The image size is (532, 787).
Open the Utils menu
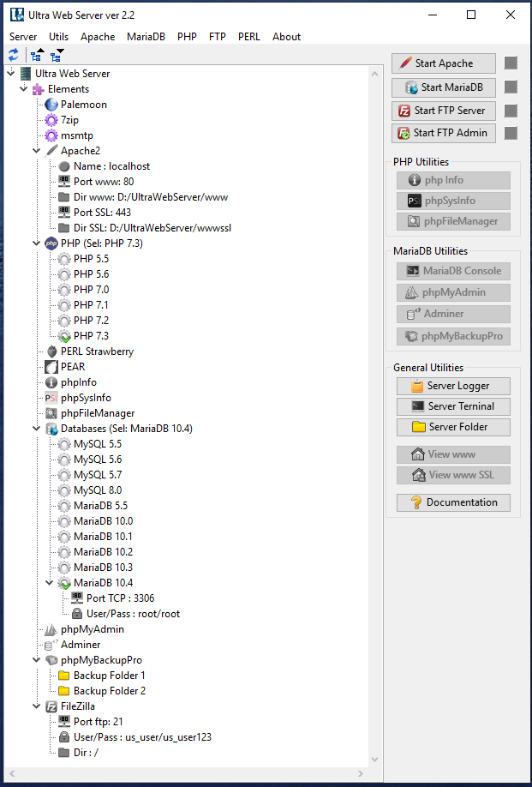(x=58, y=37)
